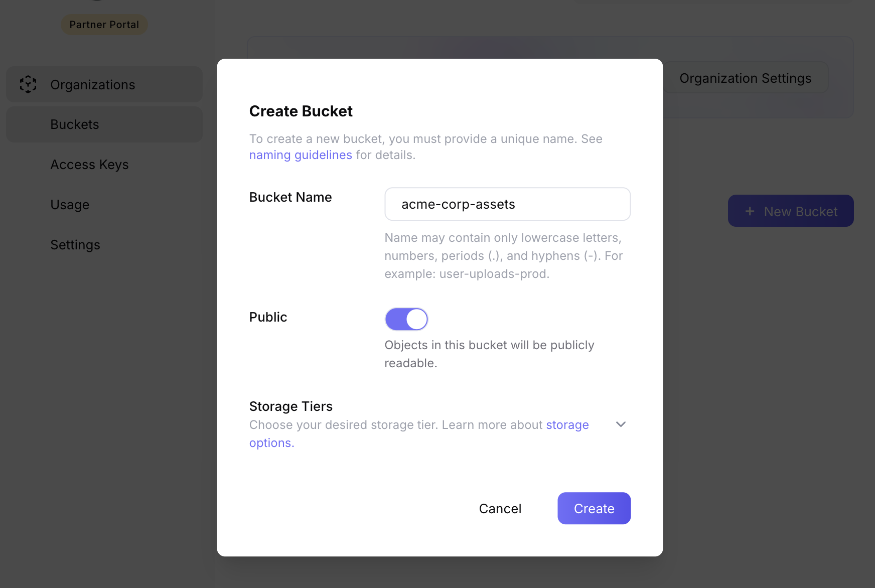Image resolution: width=875 pixels, height=588 pixels.
Task: Click the Organization Settings button
Action: point(745,78)
